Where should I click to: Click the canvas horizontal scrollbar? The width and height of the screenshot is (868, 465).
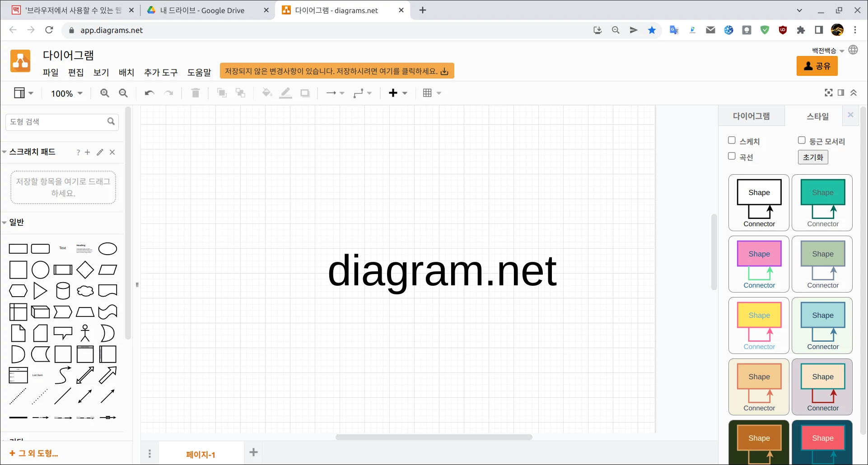click(434, 437)
